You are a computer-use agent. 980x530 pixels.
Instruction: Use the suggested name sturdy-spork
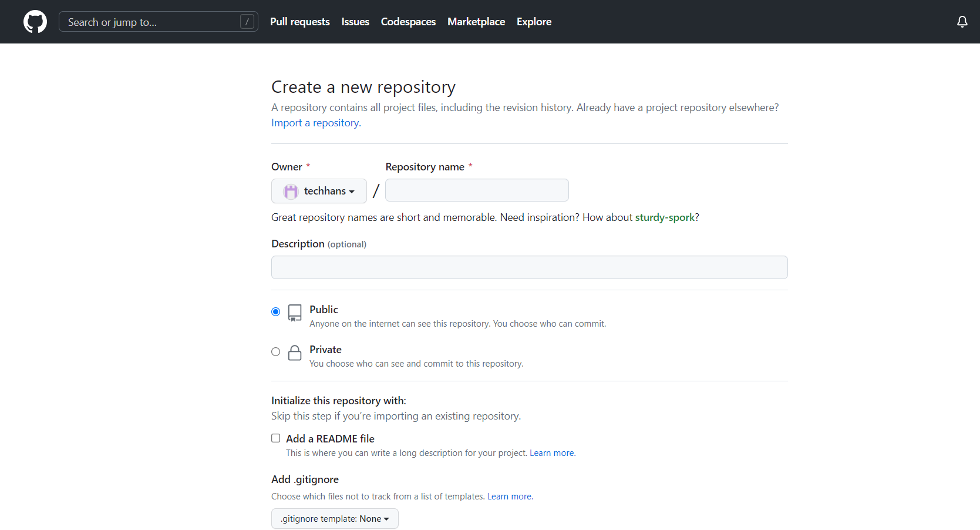click(665, 217)
